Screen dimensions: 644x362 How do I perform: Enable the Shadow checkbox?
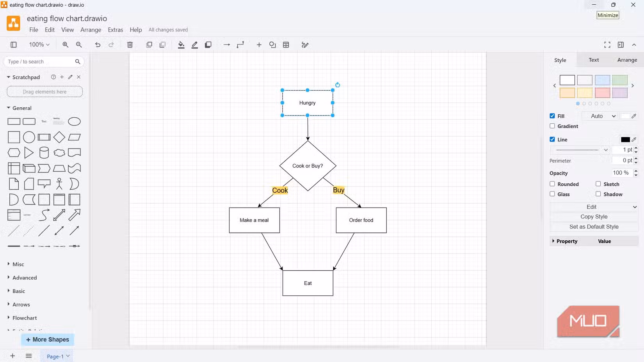[x=598, y=194]
